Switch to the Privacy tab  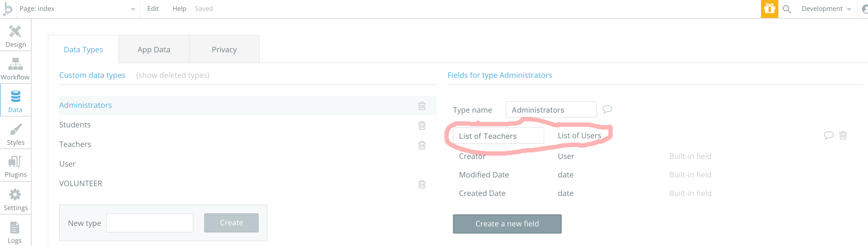point(224,50)
